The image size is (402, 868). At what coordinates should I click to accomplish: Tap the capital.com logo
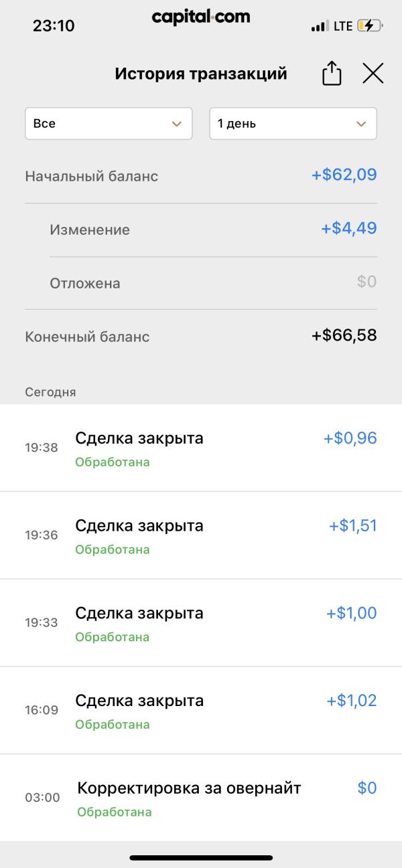click(x=201, y=17)
